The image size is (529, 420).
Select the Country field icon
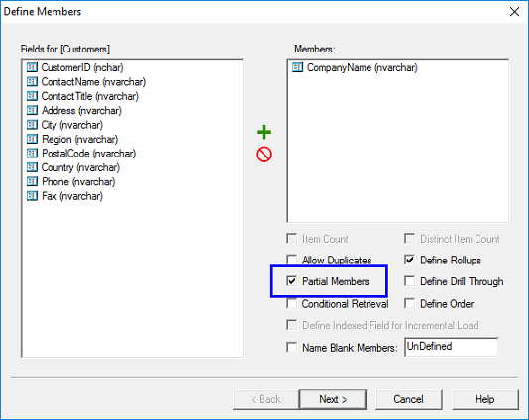pyautogui.click(x=32, y=167)
